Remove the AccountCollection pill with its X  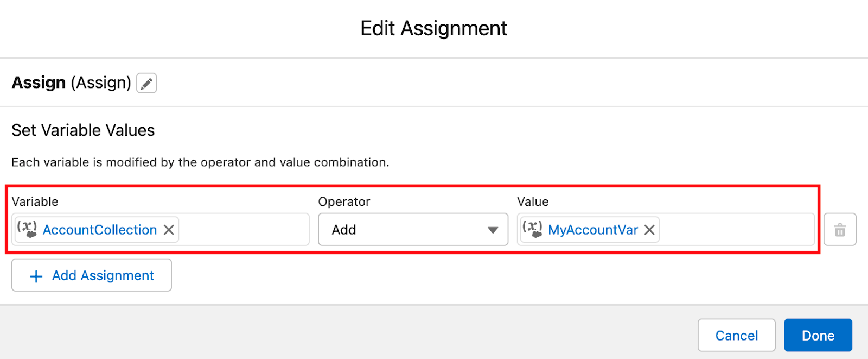pyautogui.click(x=169, y=230)
